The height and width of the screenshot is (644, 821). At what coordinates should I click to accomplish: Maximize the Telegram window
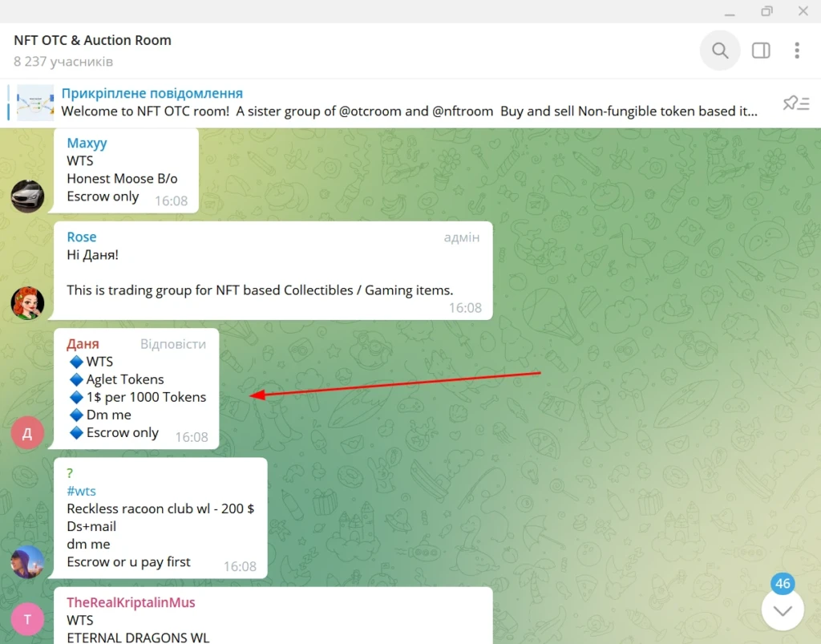[x=766, y=11]
